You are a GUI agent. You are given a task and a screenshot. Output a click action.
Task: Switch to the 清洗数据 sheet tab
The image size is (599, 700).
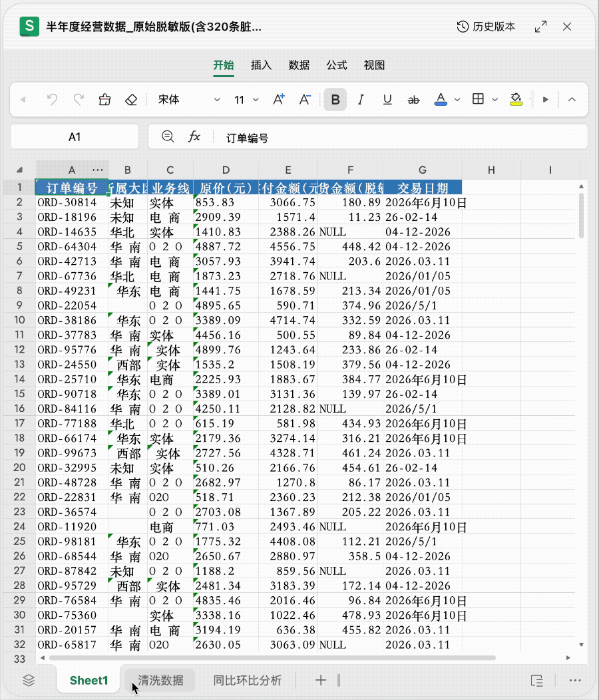click(160, 680)
